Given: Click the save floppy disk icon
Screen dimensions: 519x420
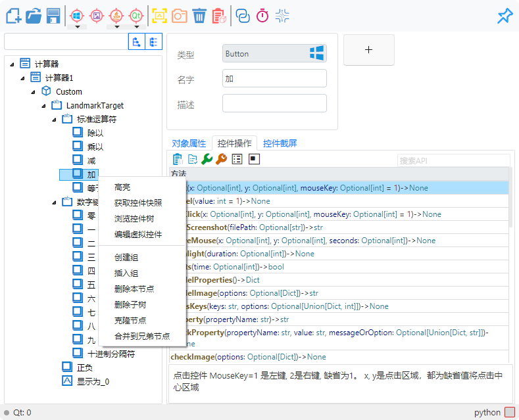Looking at the screenshot, I should (x=53, y=16).
